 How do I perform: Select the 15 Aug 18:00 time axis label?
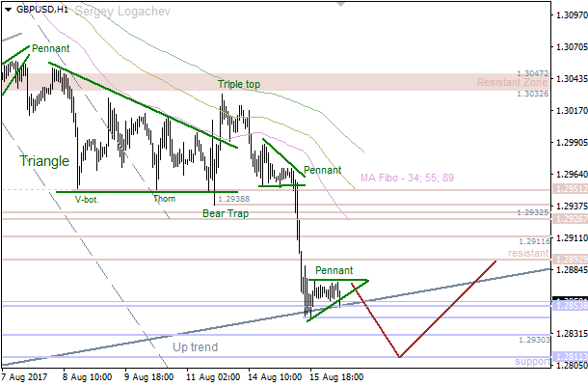336,377
